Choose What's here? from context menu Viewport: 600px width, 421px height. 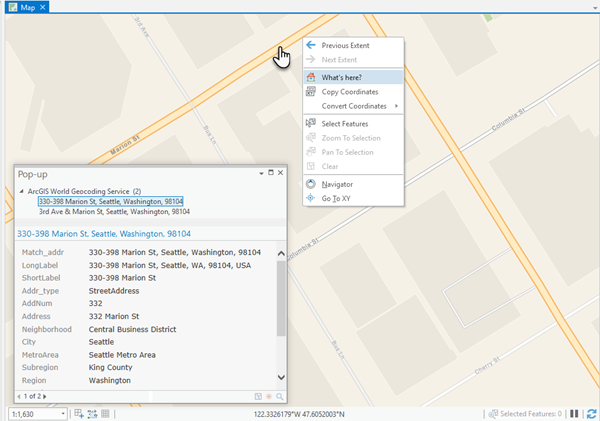[342, 77]
